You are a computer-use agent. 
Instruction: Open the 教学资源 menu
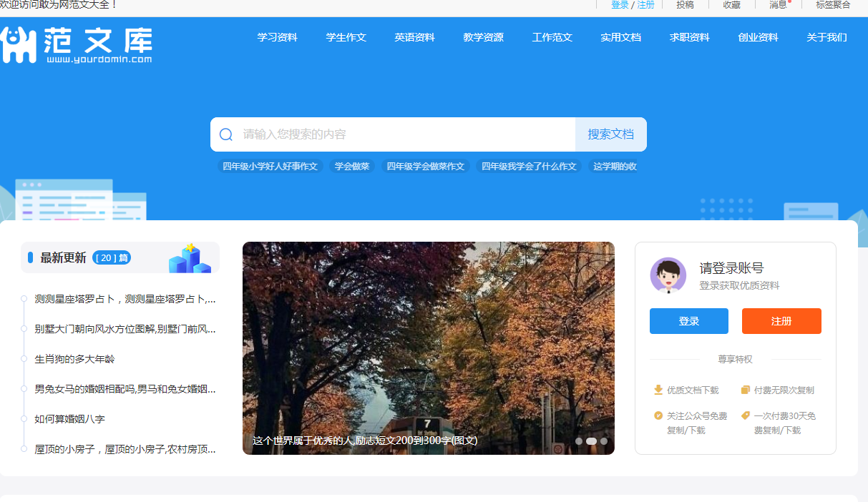point(484,37)
